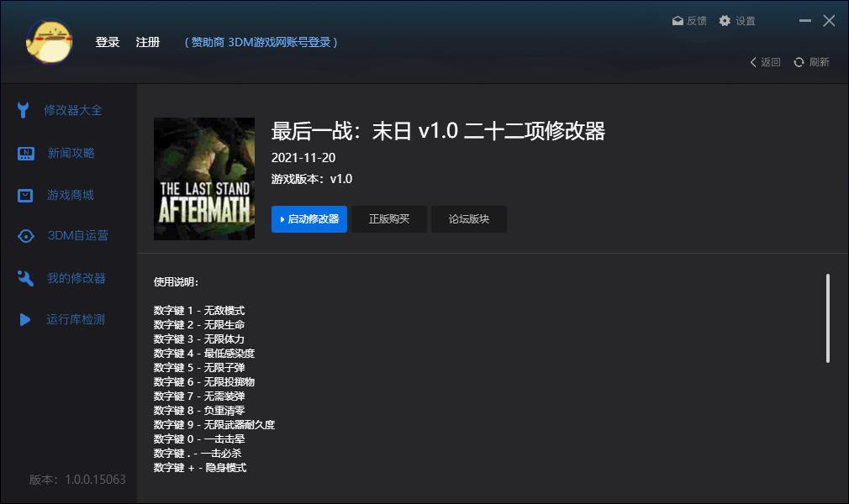Launch the trainer with 启动修改器 button
849x504 pixels.
click(x=309, y=219)
